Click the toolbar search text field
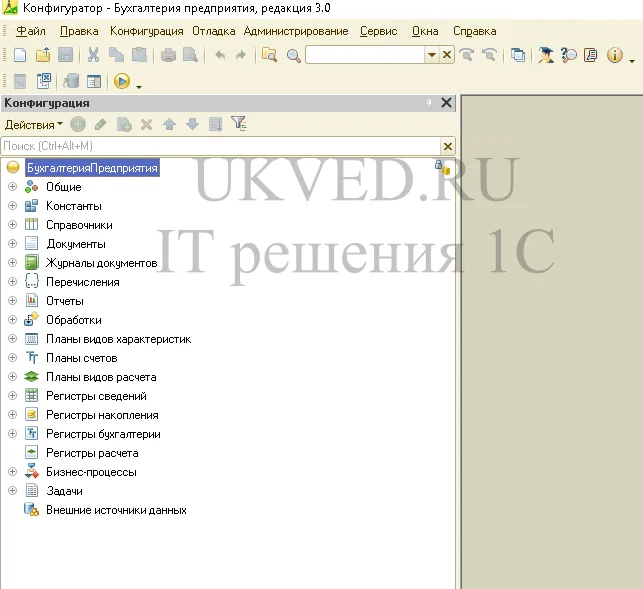 (365, 55)
